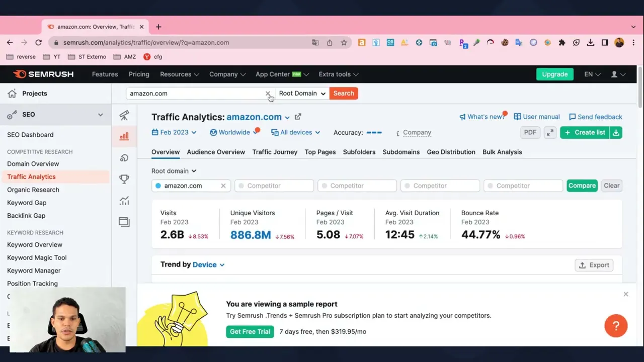Click the Clear competitors button
Screen dimensions: 644x362
point(611,186)
